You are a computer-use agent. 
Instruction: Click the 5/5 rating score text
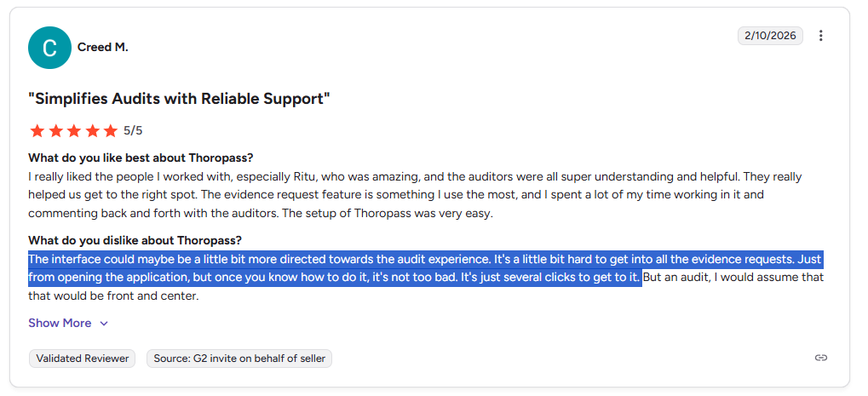pos(133,131)
